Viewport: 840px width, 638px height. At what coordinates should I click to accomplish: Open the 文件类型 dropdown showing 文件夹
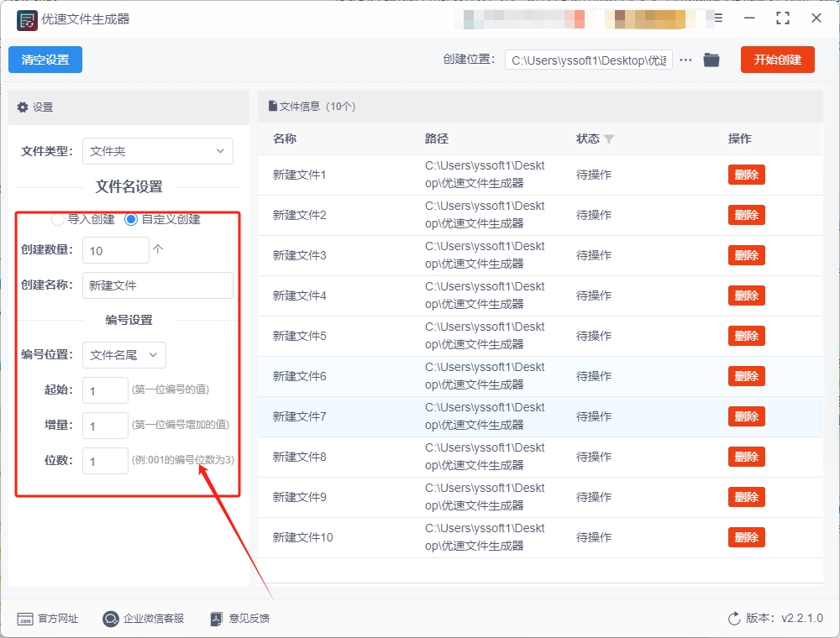(x=157, y=151)
